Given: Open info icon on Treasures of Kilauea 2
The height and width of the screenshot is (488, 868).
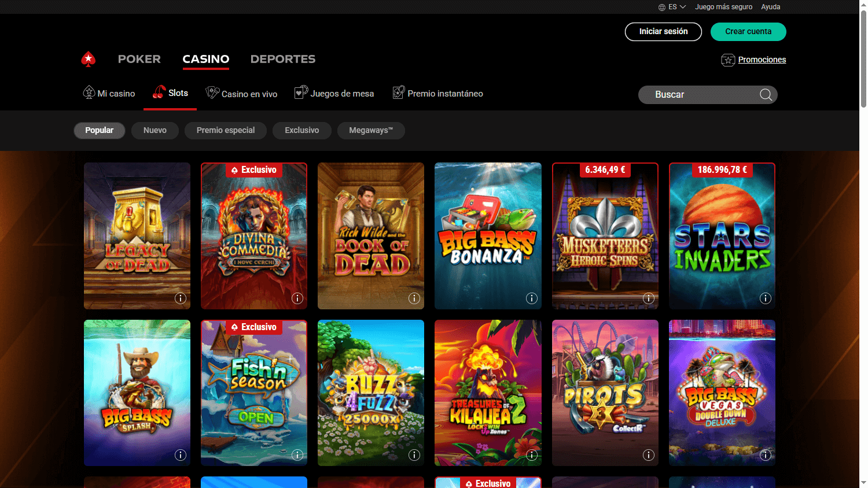Looking at the screenshot, I should [x=532, y=455].
